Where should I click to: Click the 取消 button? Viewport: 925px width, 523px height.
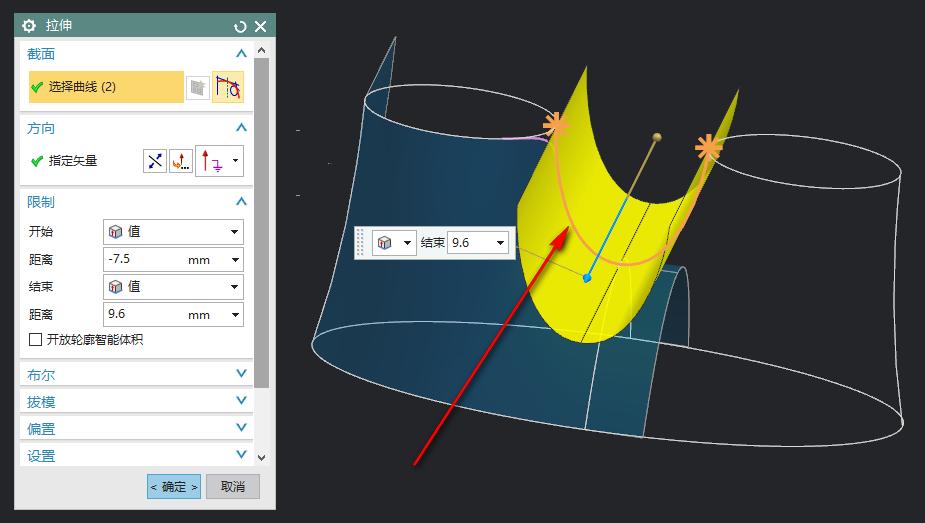[x=232, y=486]
